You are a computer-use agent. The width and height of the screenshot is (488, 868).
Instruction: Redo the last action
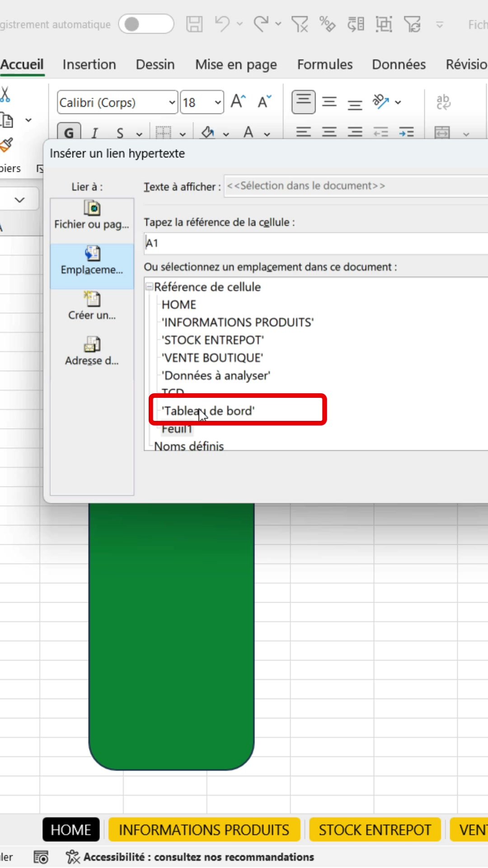click(x=261, y=24)
